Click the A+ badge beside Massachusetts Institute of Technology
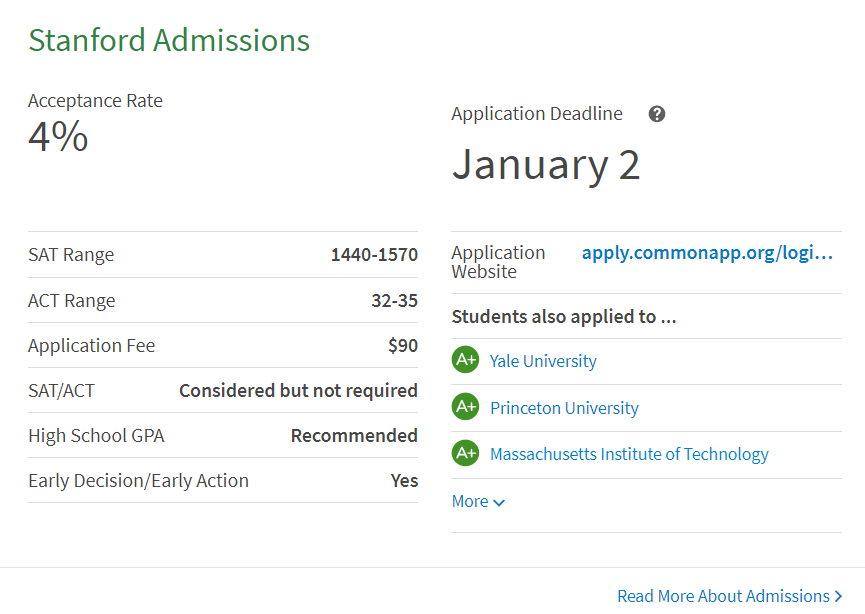865x614 pixels. coord(465,453)
